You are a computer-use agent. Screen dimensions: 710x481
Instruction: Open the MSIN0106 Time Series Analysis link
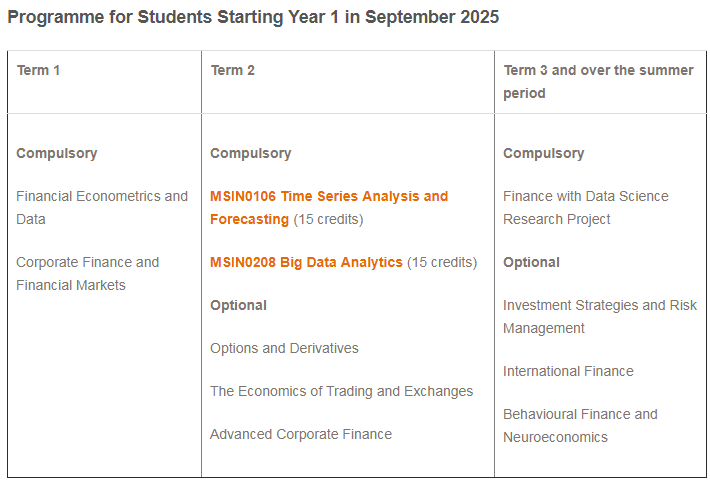coord(329,207)
